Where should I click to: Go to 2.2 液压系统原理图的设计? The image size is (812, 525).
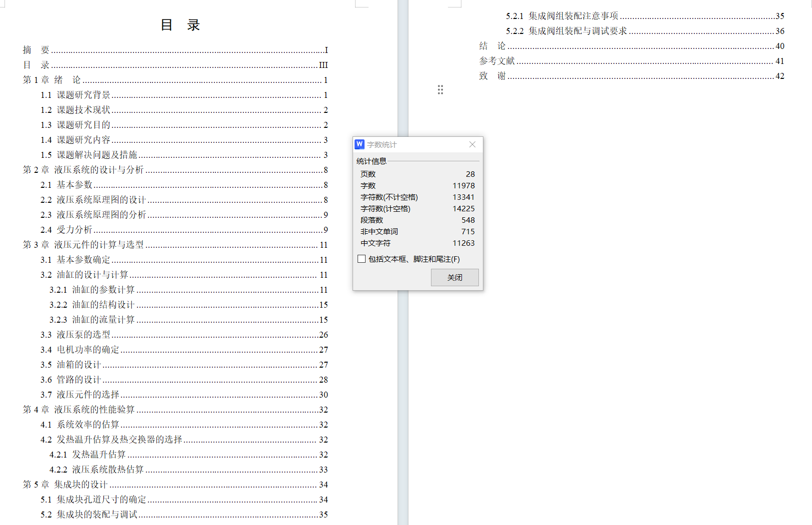coord(184,200)
